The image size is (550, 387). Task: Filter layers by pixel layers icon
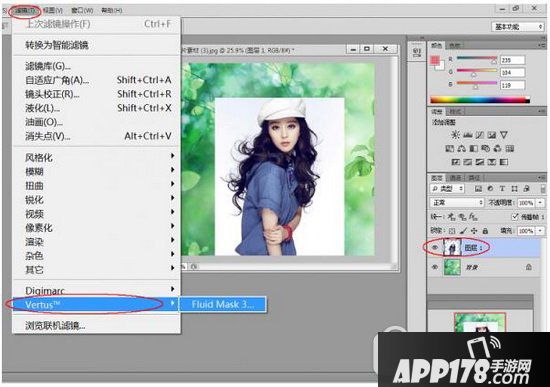click(478, 189)
